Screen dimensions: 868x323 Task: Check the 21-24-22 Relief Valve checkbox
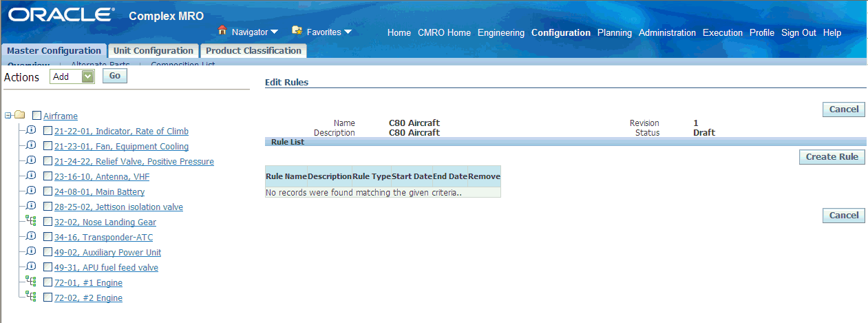pyautogui.click(x=48, y=161)
